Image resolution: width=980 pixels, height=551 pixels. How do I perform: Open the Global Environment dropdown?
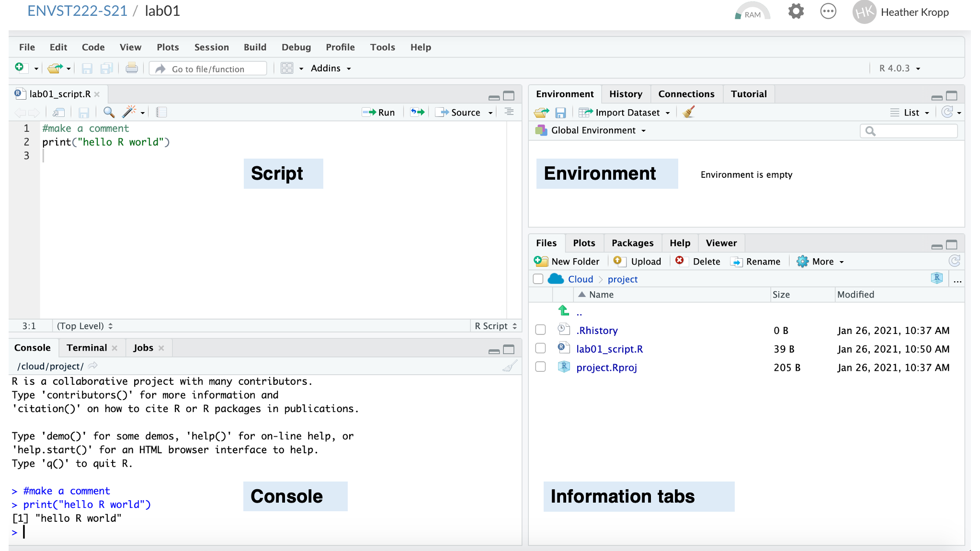point(593,130)
